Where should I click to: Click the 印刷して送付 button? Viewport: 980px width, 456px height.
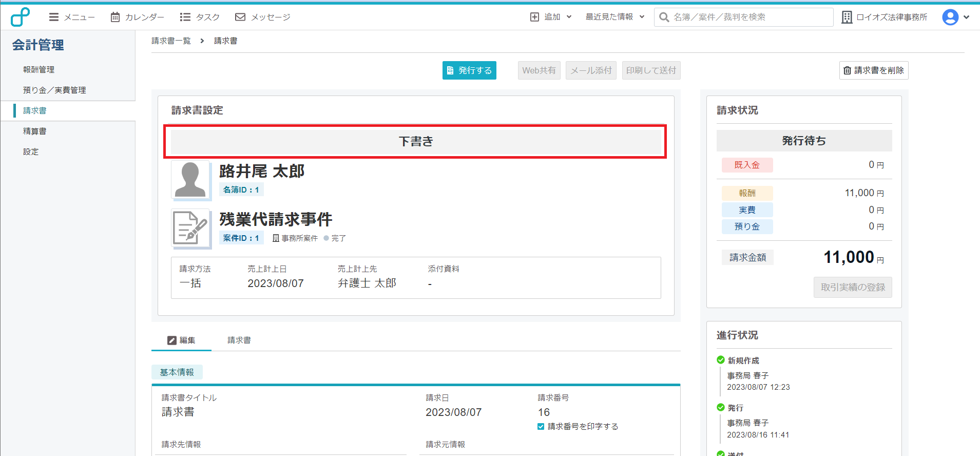point(651,70)
